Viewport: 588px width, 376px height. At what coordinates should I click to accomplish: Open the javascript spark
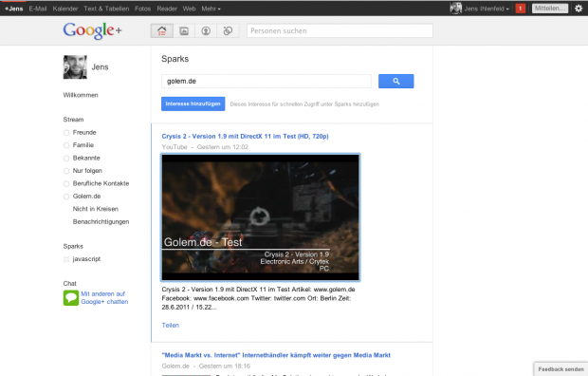pos(86,259)
